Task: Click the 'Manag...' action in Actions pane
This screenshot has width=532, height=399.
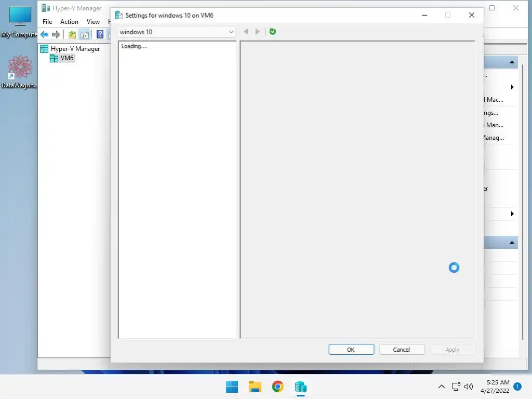Action: coord(494,138)
